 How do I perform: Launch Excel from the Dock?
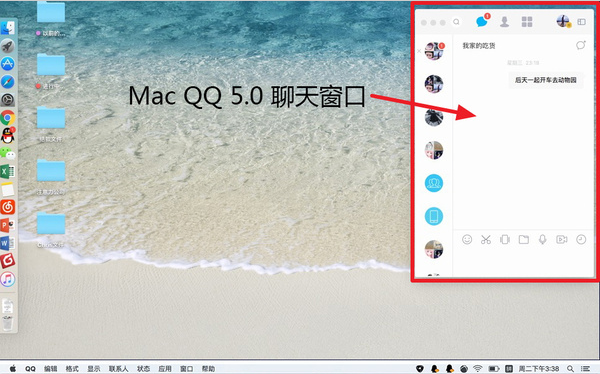click(x=7, y=171)
